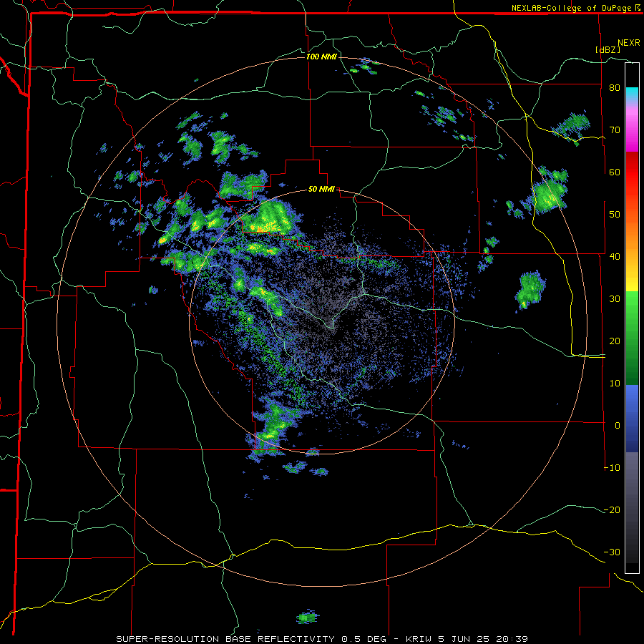Viewport: 644px width, 644px height.
Task: Click the -10 dBZ scale value
Action: pyautogui.click(x=612, y=468)
